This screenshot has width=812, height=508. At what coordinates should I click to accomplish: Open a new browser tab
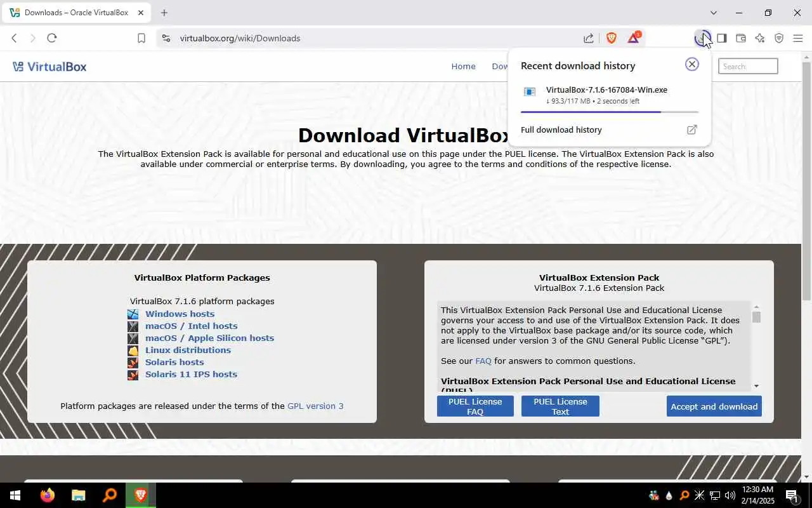coord(164,13)
